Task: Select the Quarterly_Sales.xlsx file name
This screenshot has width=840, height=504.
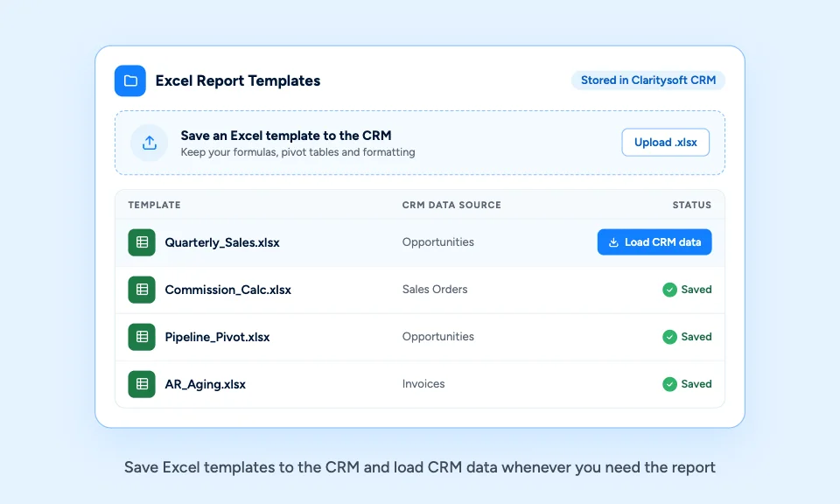Action: [221, 242]
